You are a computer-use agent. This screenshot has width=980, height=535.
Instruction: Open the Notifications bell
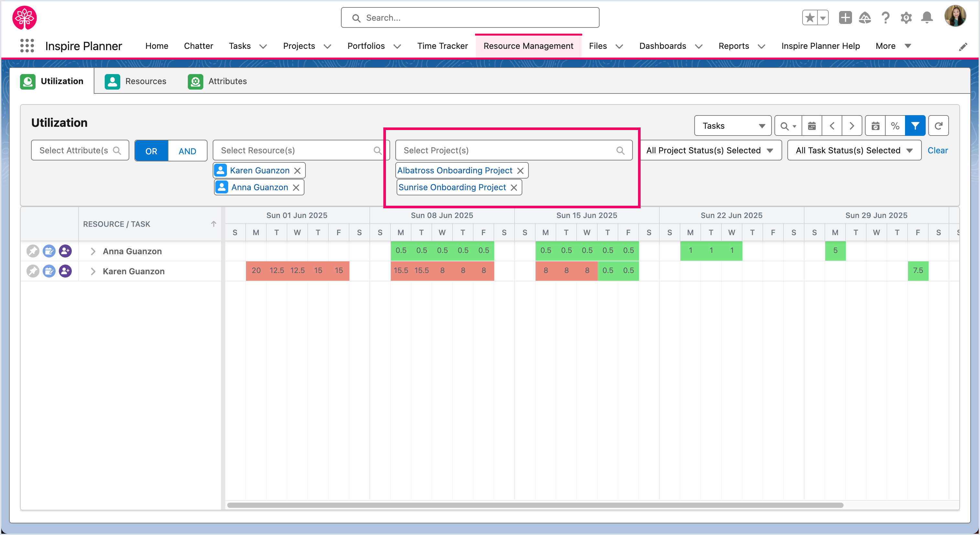927,17
